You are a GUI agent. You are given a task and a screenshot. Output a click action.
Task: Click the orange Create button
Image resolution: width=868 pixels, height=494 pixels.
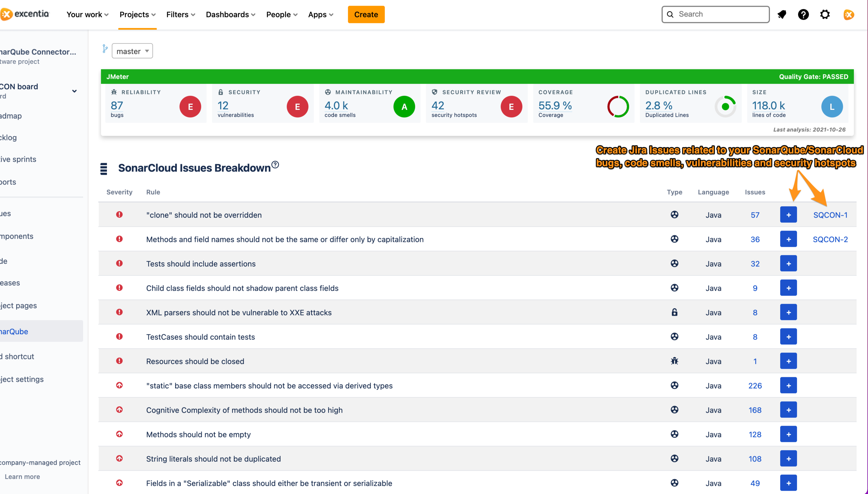366,15
